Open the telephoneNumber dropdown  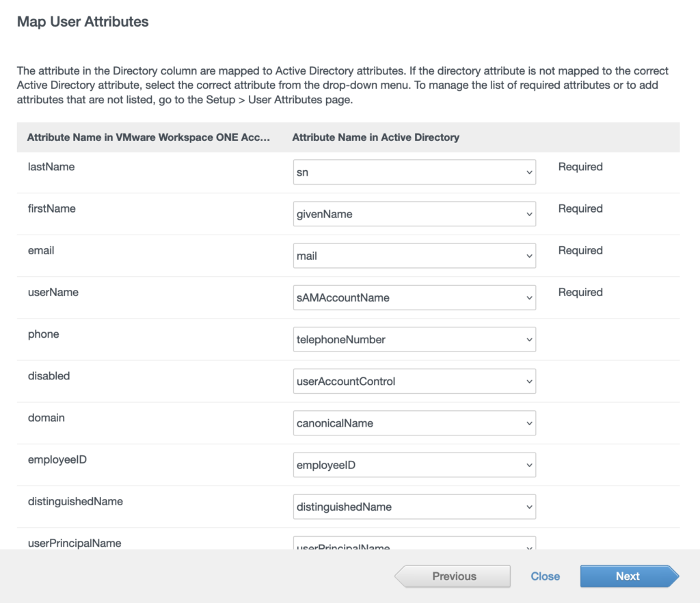pyautogui.click(x=414, y=339)
